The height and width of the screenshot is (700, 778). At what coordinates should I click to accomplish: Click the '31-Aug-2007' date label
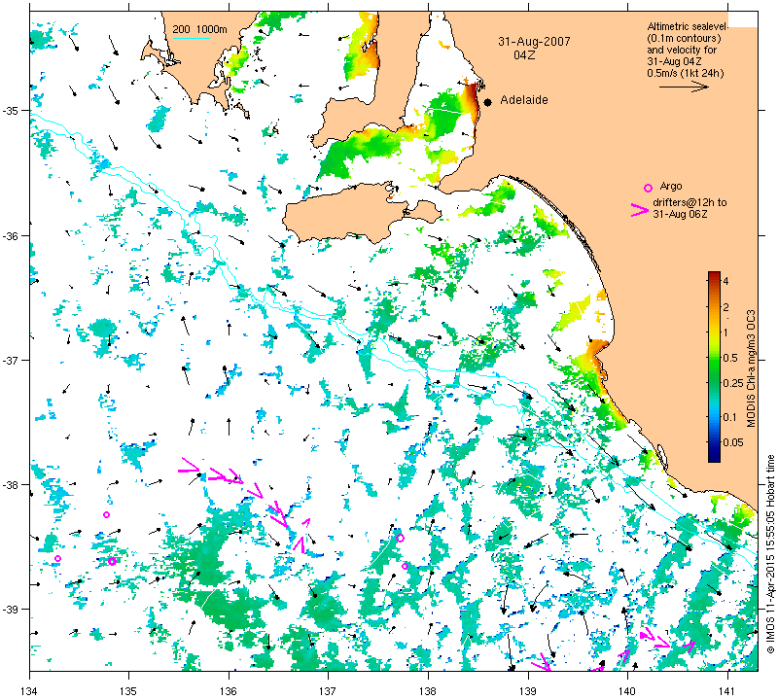[x=534, y=41]
